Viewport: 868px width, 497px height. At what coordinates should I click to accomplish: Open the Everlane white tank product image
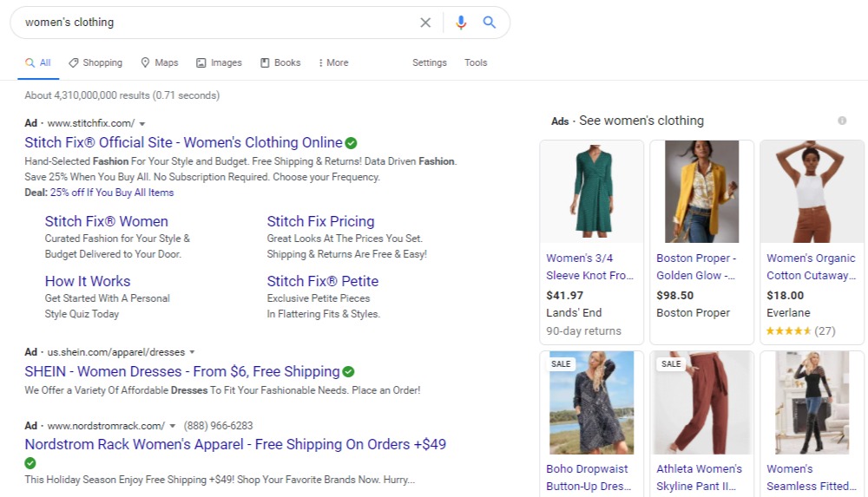pos(812,192)
